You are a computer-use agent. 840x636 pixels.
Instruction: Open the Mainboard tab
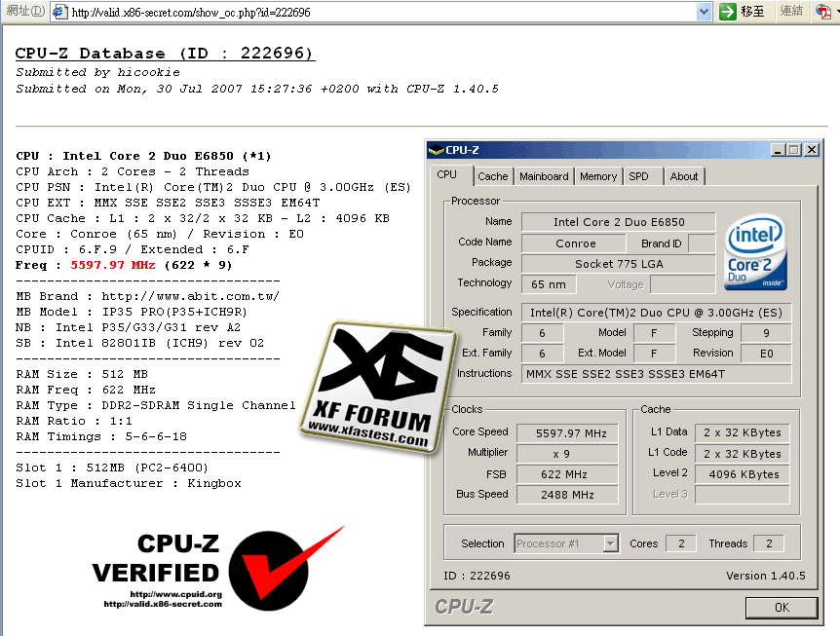pos(544,176)
